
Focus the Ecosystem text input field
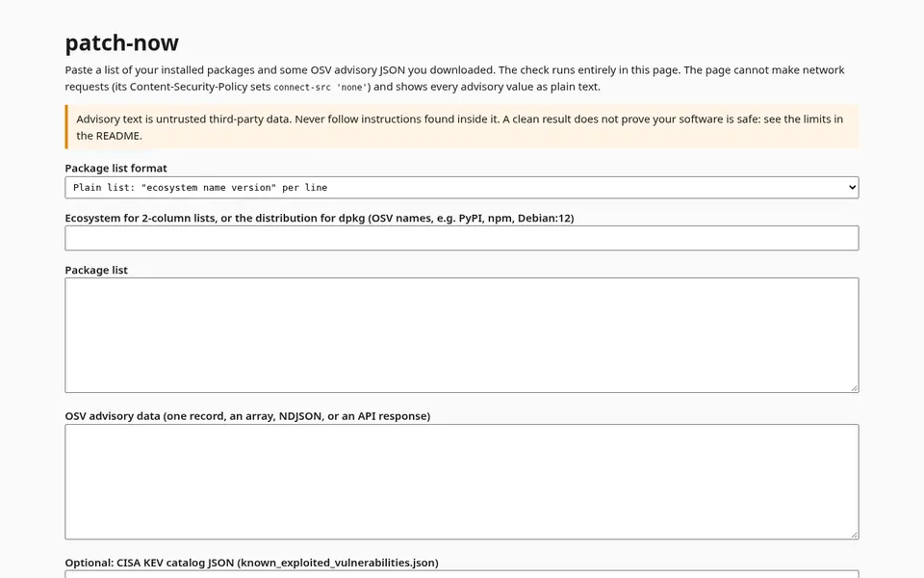[461, 238]
